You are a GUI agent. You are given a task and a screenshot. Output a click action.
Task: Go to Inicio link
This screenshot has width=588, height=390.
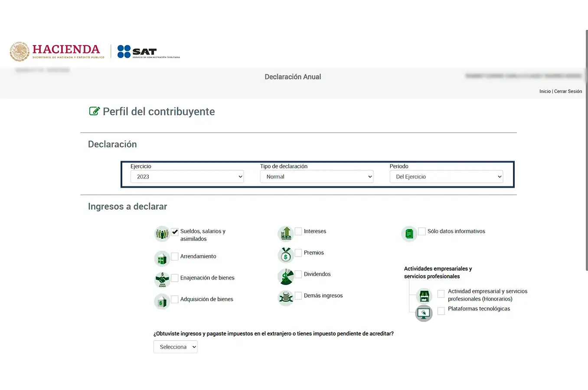[545, 91]
